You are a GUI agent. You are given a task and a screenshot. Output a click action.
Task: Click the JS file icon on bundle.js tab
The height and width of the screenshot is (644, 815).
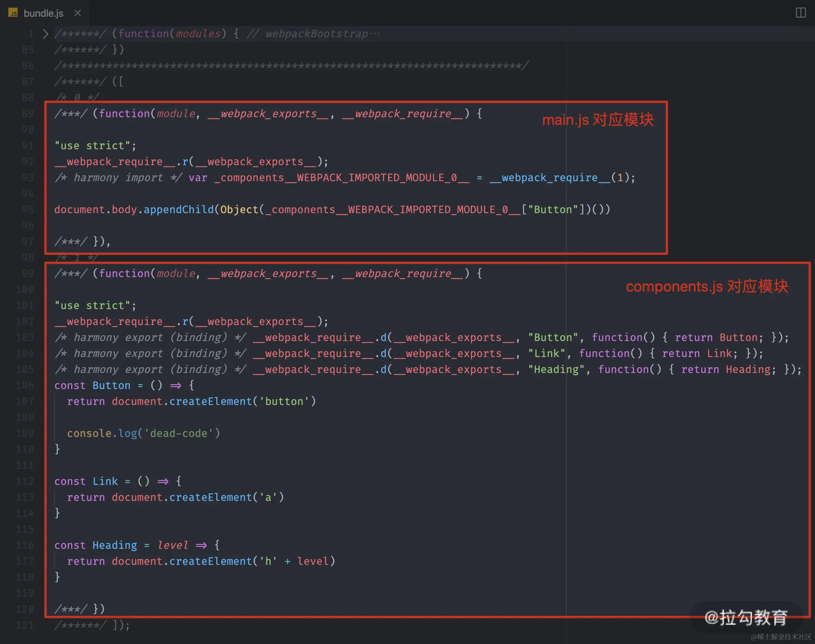tap(13, 13)
